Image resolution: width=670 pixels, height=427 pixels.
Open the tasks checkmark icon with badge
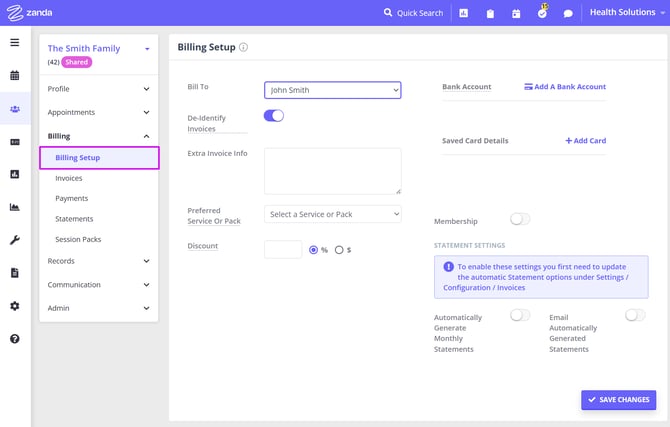(x=542, y=14)
